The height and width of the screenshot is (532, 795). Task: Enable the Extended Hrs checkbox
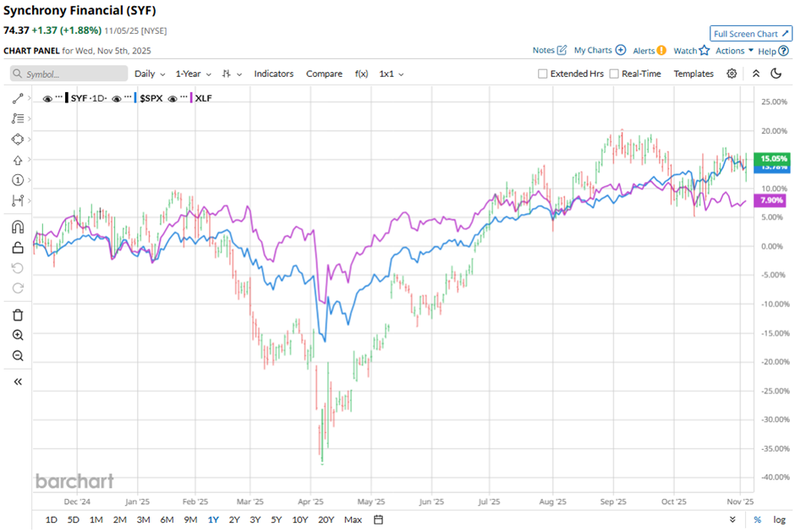click(x=543, y=74)
